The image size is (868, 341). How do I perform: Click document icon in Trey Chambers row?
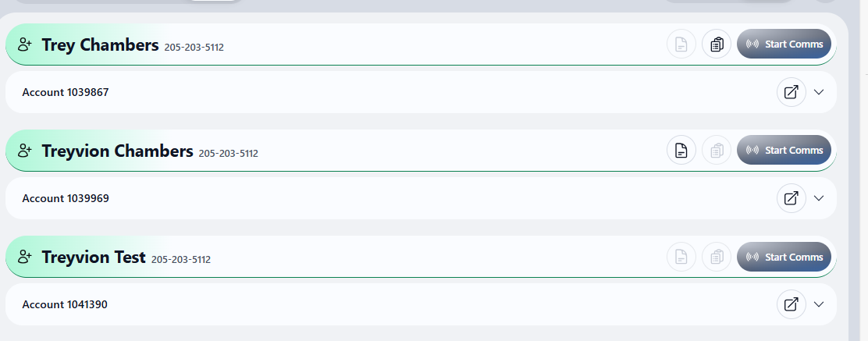tap(681, 44)
